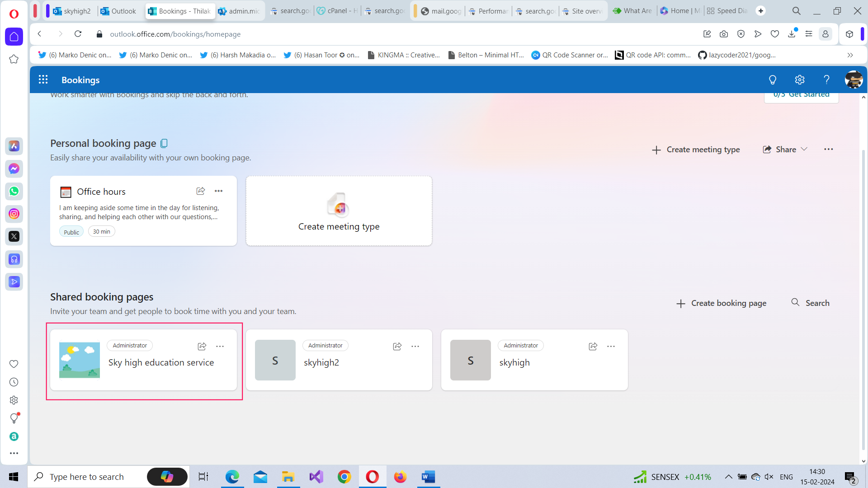
Task: Open the lightbulb tips icon in header
Action: pyautogui.click(x=772, y=80)
